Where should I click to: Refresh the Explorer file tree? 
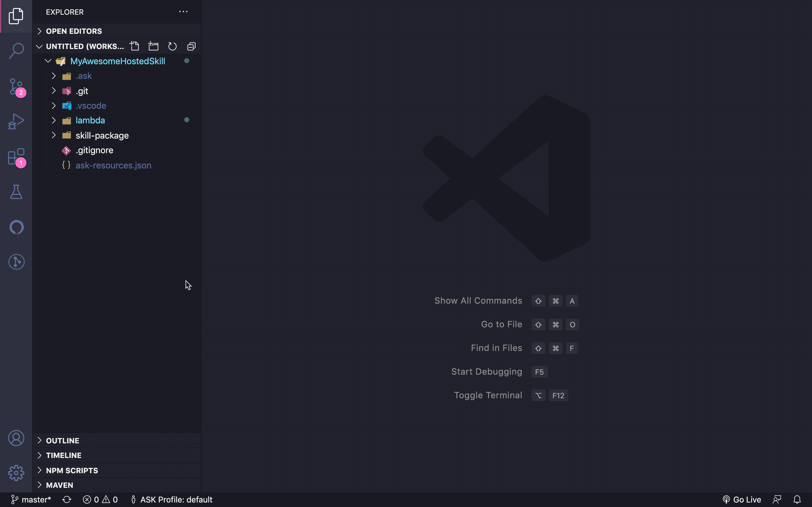tap(173, 46)
